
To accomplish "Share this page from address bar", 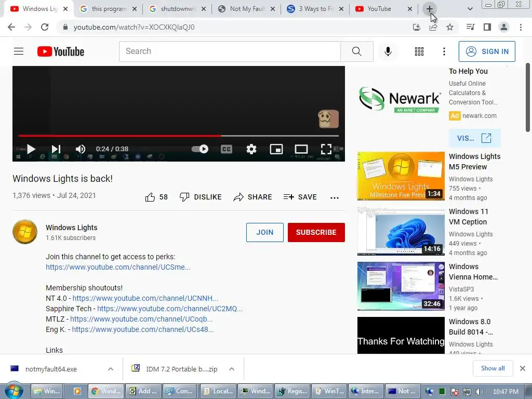I will click(x=433, y=27).
